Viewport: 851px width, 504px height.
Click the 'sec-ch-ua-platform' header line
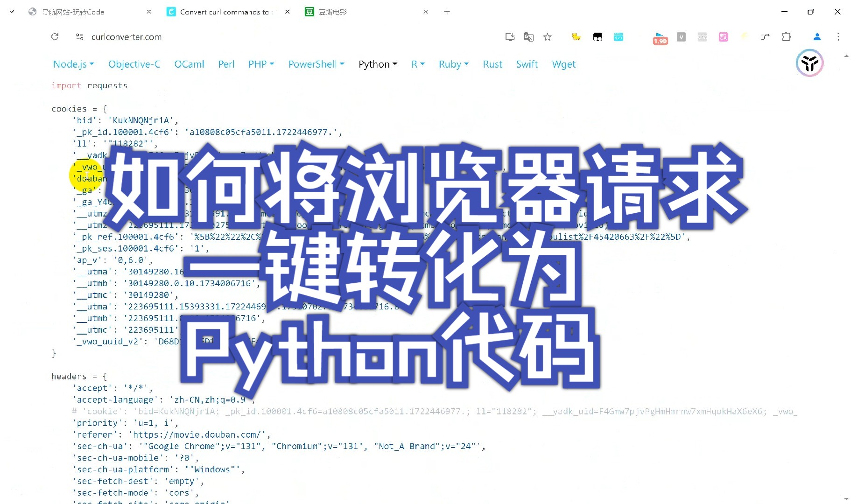(159, 469)
